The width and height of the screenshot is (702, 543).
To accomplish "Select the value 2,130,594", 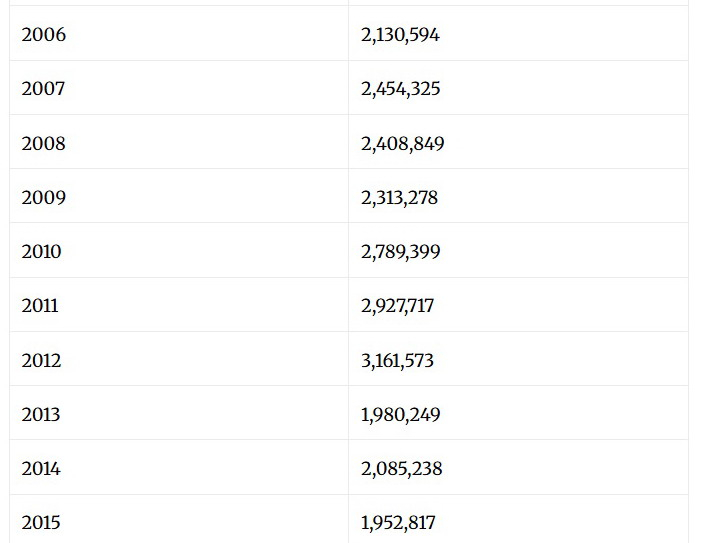I will point(400,35).
